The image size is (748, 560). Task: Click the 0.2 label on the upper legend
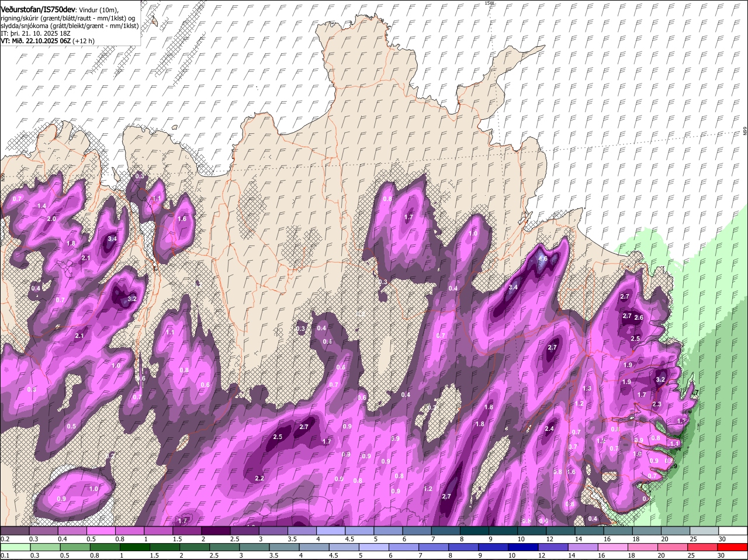click(x=5, y=539)
